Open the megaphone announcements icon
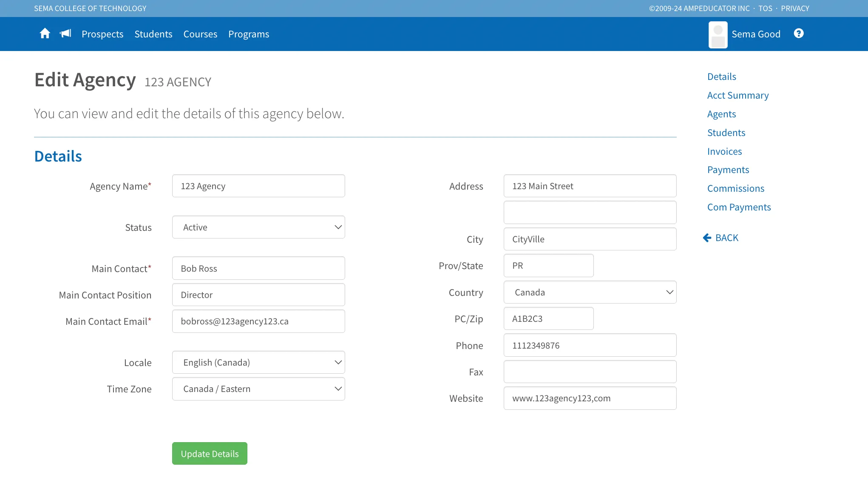The height and width of the screenshot is (477, 868). click(65, 34)
